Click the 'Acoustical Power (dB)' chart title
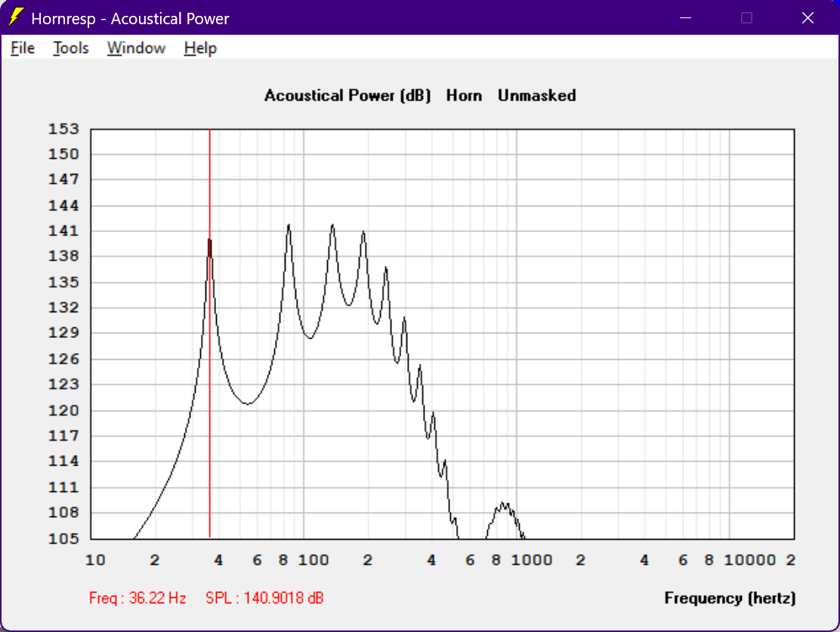This screenshot has height=632, width=840. [347, 95]
